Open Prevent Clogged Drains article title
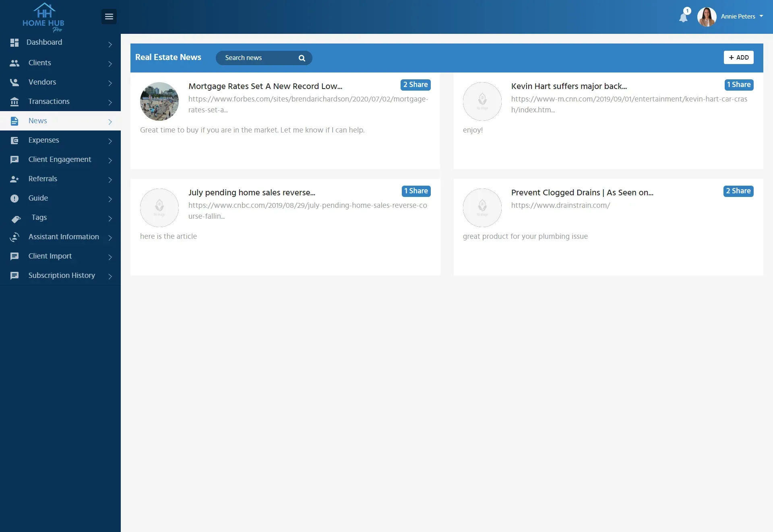The height and width of the screenshot is (532, 773). (582, 193)
